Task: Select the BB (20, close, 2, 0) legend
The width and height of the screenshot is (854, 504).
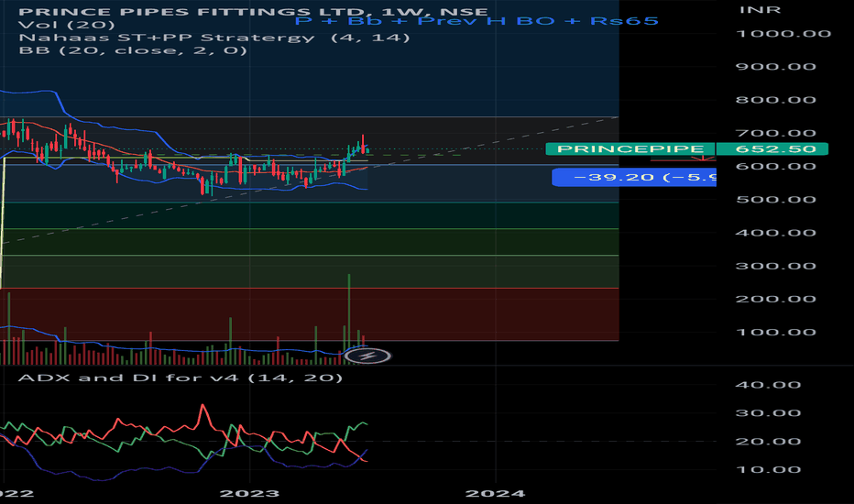Action: (133, 50)
